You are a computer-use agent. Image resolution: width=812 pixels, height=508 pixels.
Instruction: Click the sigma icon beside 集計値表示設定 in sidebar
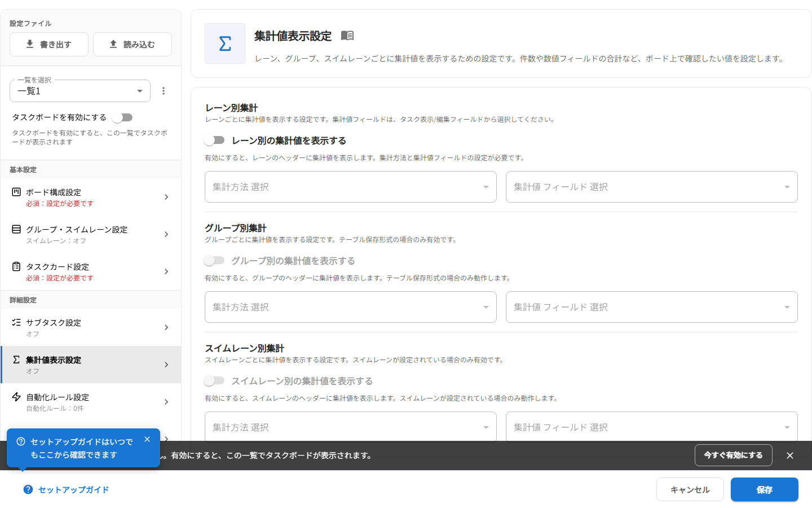point(16,360)
